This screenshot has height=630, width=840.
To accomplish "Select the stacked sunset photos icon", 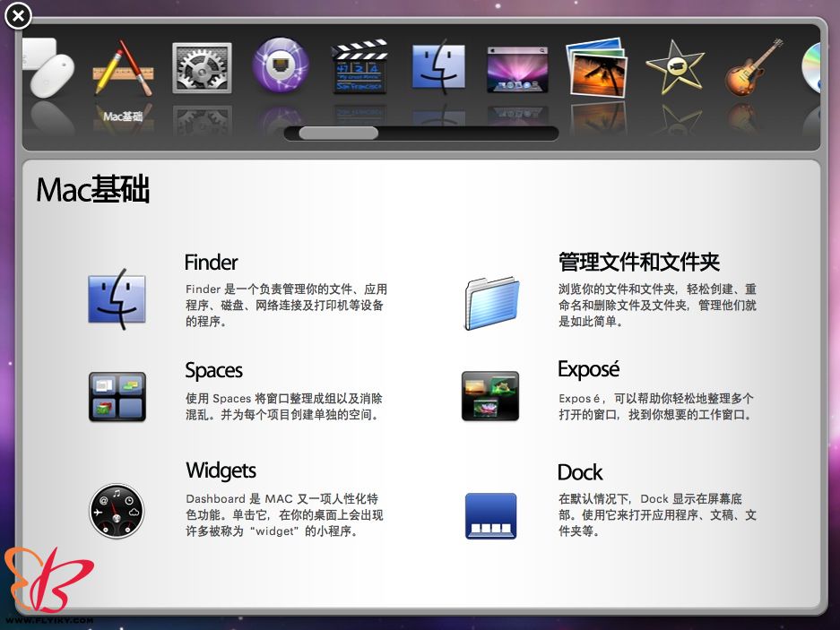I will pyautogui.click(x=596, y=67).
